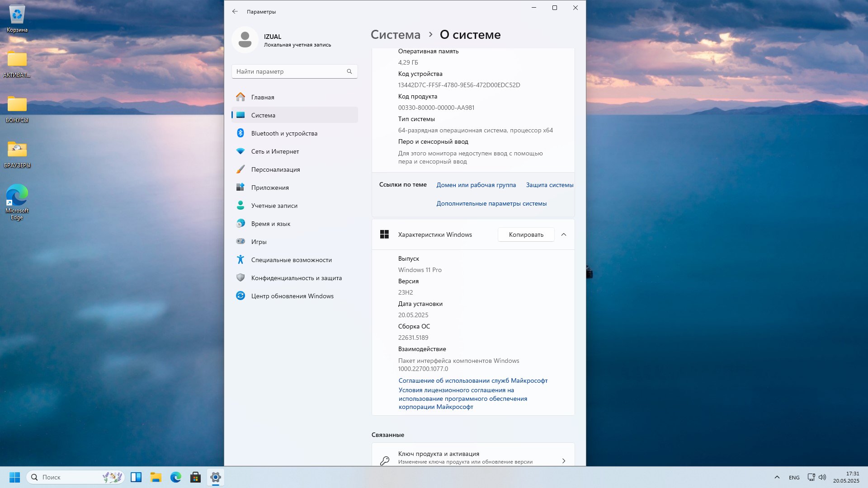
Task: Switch input language via ENG indicator
Action: [x=794, y=478]
